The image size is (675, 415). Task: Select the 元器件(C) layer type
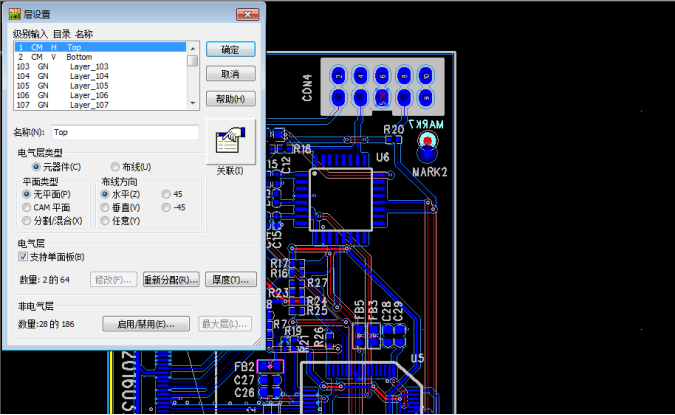(56, 167)
